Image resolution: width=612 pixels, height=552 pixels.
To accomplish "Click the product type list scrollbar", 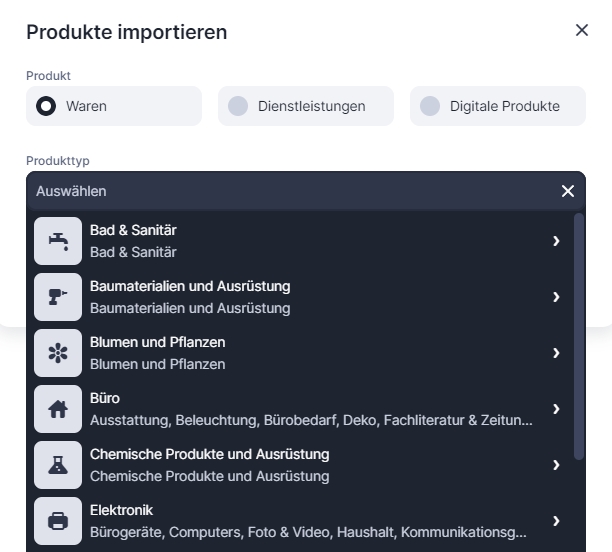I will pos(579,335).
